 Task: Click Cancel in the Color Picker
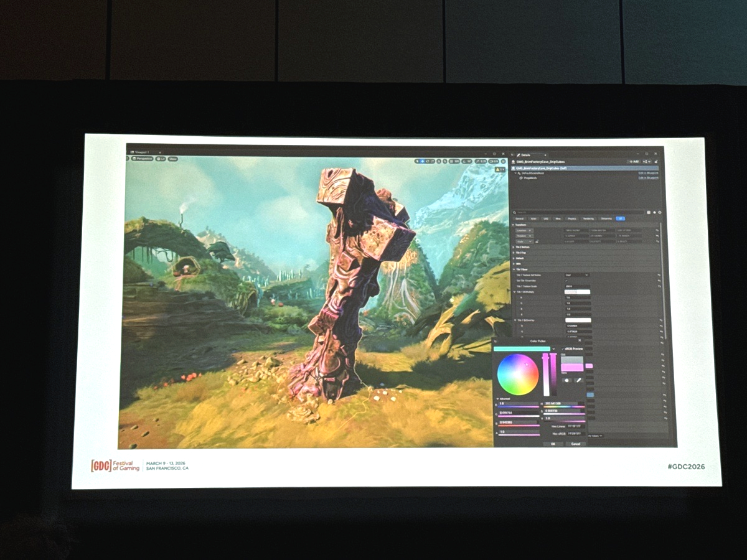(575, 444)
